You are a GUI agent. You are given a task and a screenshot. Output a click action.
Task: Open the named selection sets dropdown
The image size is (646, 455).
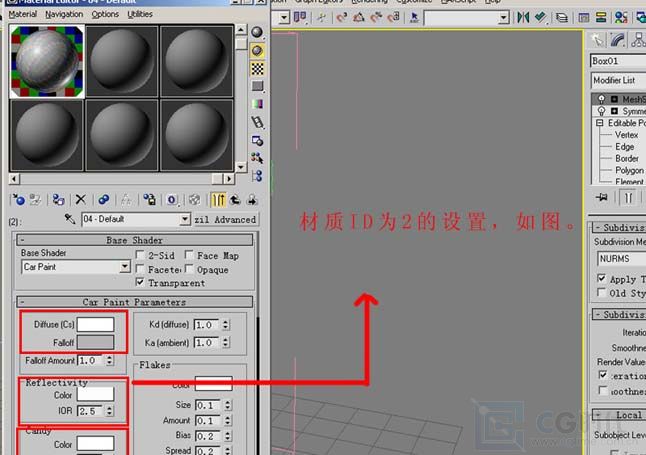(x=503, y=17)
